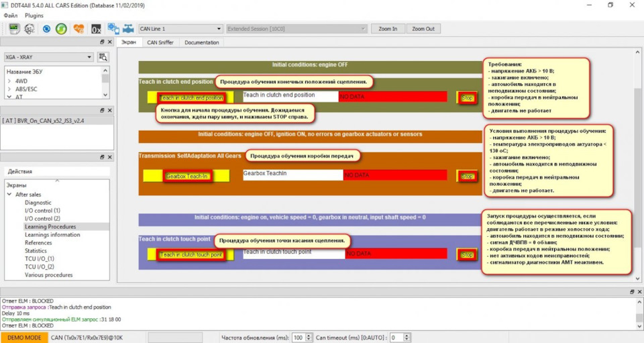Click the orange heart diagnostic icon
This screenshot has width=644, height=343.
(78, 29)
